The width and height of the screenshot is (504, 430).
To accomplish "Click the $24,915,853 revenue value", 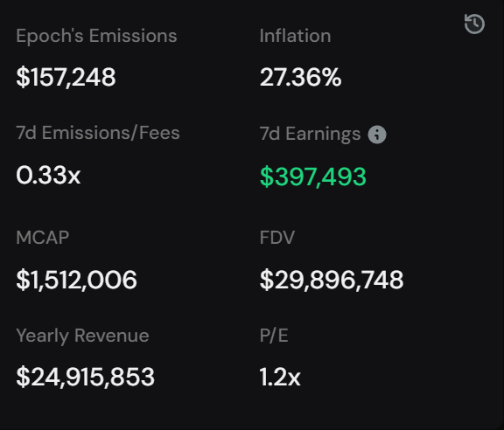I will pyautogui.click(x=86, y=377).
